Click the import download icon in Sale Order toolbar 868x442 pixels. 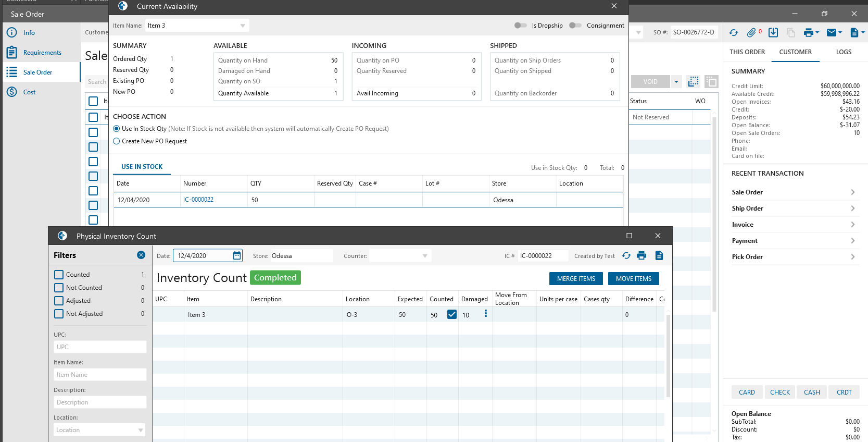point(773,33)
